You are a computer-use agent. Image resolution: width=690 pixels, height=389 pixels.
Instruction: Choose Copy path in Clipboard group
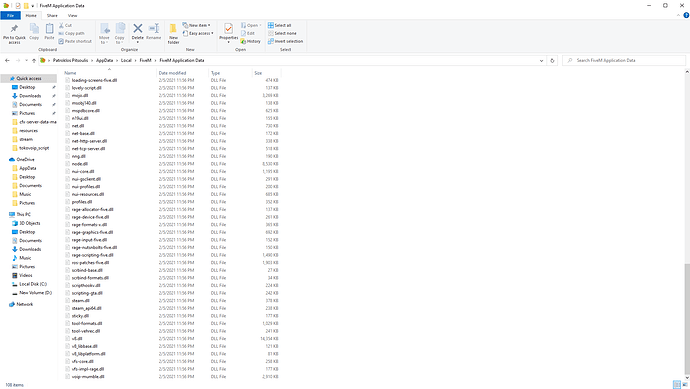click(72, 33)
